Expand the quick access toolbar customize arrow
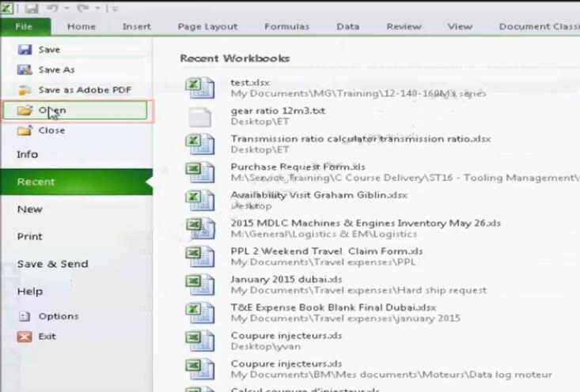Screen dimensions: 580x392 [113, 9]
